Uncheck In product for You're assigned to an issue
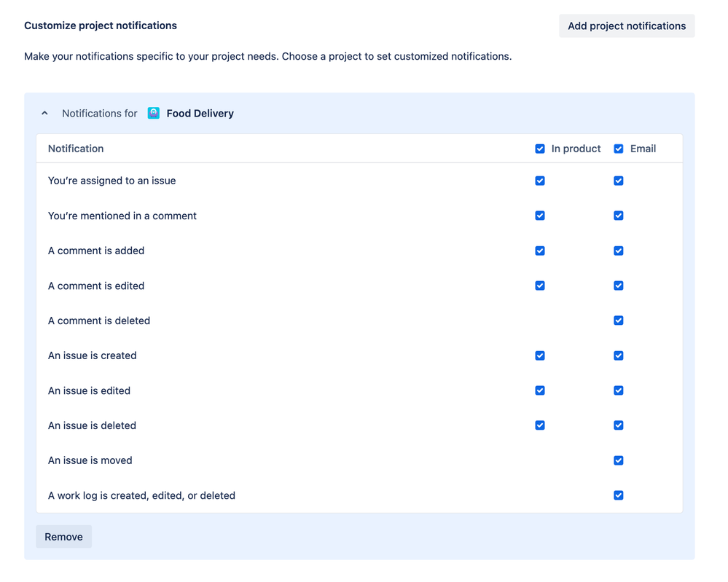The width and height of the screenshot is (728, 582). tap(540, 181)
